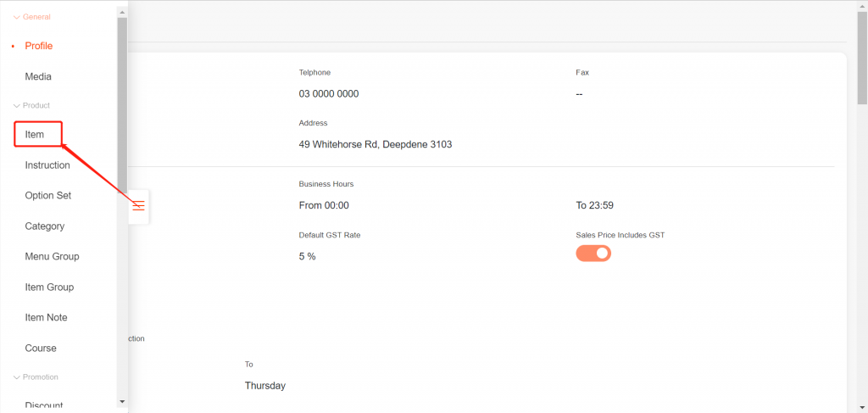Click the address 49 Whitehorse Rd text
The height and width of the screenshot is (413, 868).
point(376,145)
